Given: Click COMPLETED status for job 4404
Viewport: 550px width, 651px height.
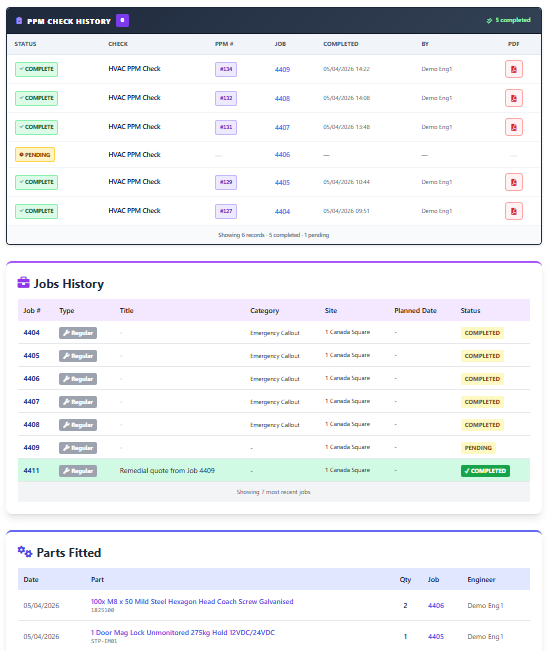Looking at the screenshot, I should (482, 333).
